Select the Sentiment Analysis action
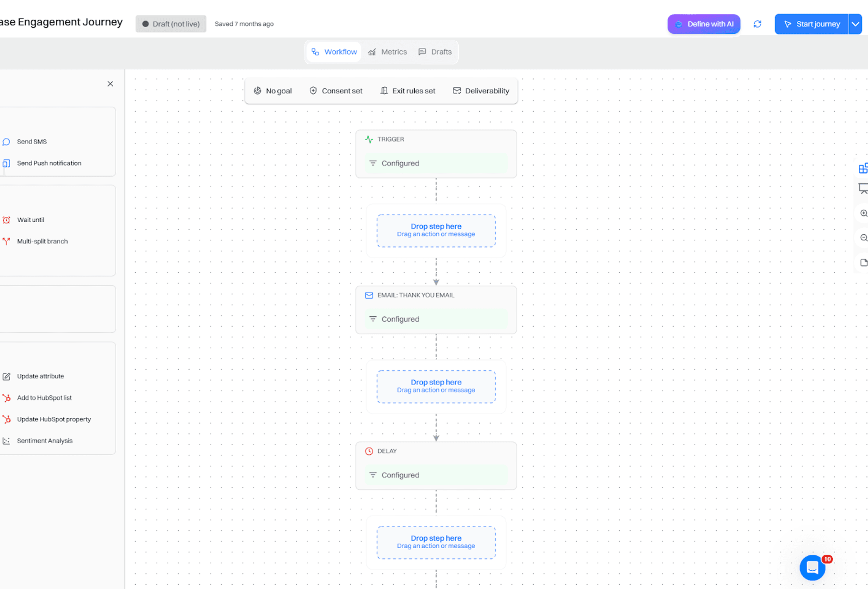 coord(45,440)
